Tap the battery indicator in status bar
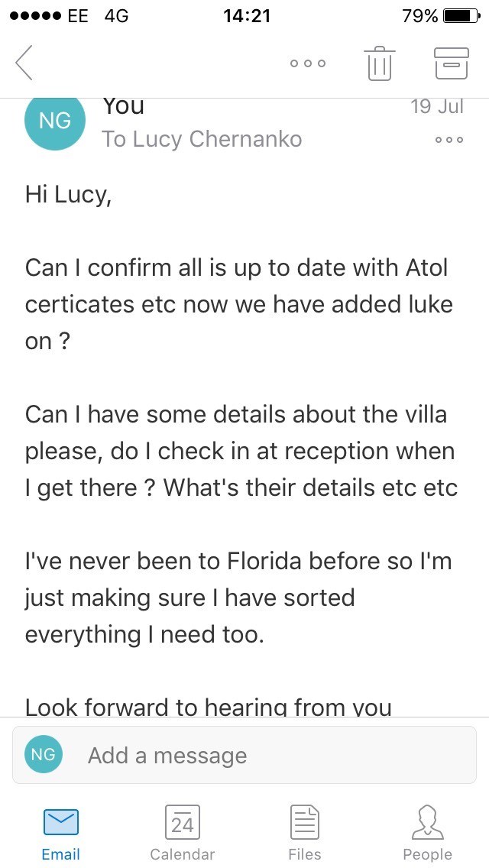 (x=461, y=15)
